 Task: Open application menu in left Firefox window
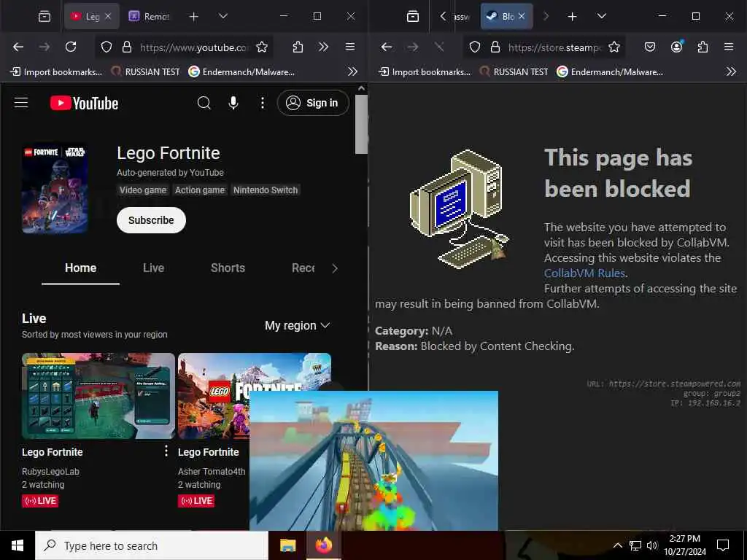tap(350, 47)
